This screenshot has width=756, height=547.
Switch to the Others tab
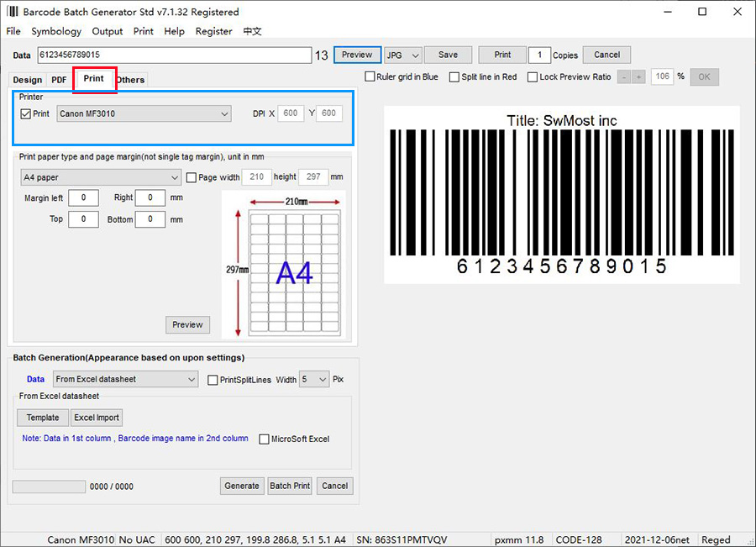tap(131, 80)
